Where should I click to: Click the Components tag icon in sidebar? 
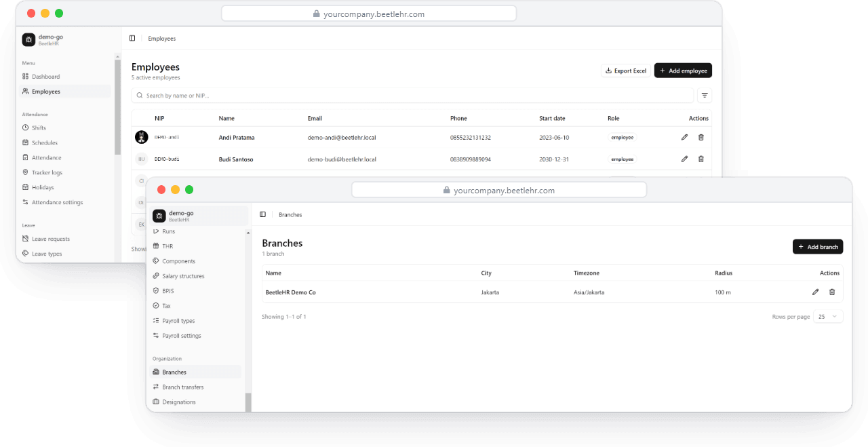(156, 261)
